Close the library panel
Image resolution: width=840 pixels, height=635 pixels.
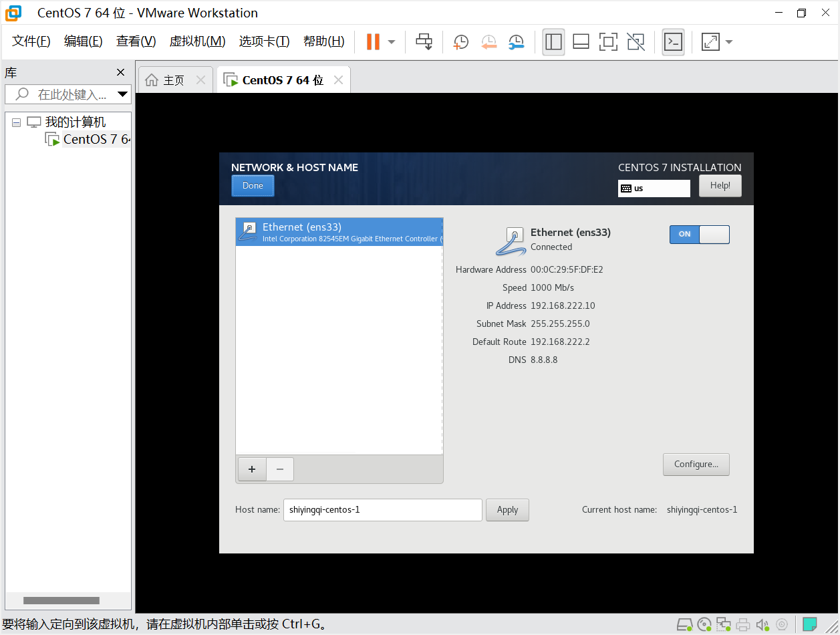click(120, 72)
